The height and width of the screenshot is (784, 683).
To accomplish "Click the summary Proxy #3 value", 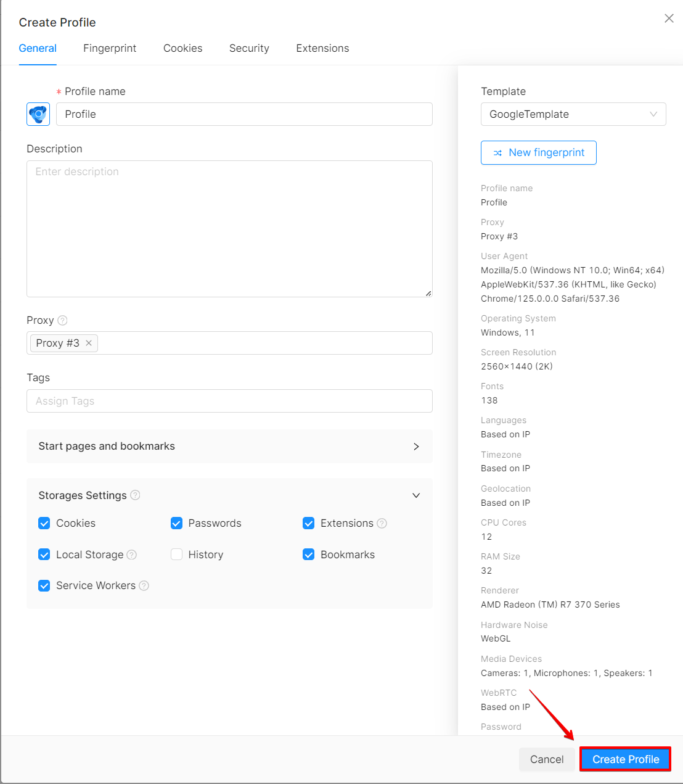I will [499, 236].
